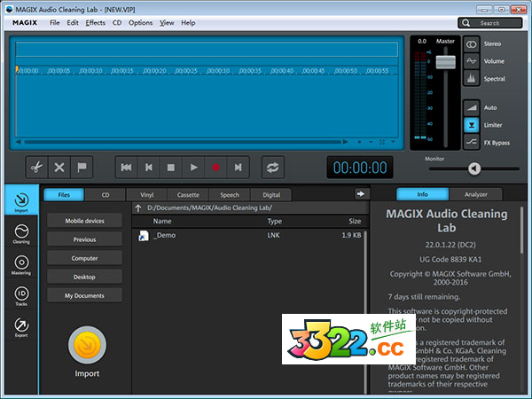
Task: Click the My Documents button
Action: (x=84, y=295)
